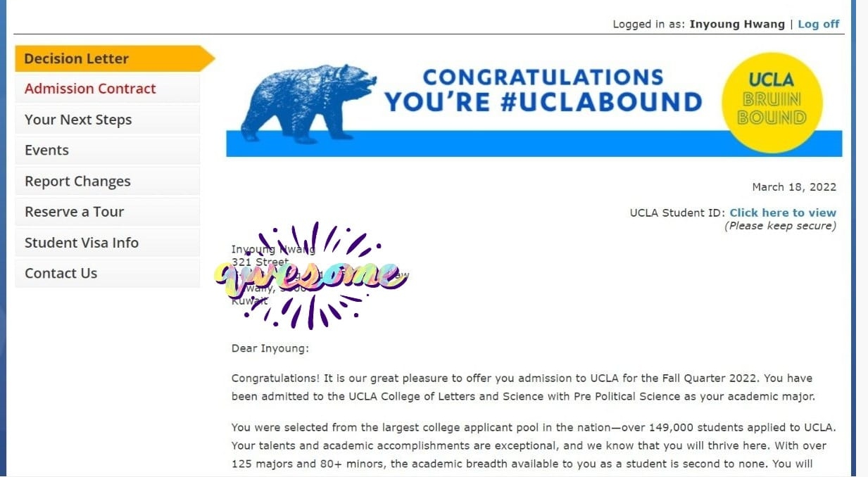Click the yellow UCLA Bruin Bound badge
This screenshot has width=868, height=477.
[x=772, y=103]
